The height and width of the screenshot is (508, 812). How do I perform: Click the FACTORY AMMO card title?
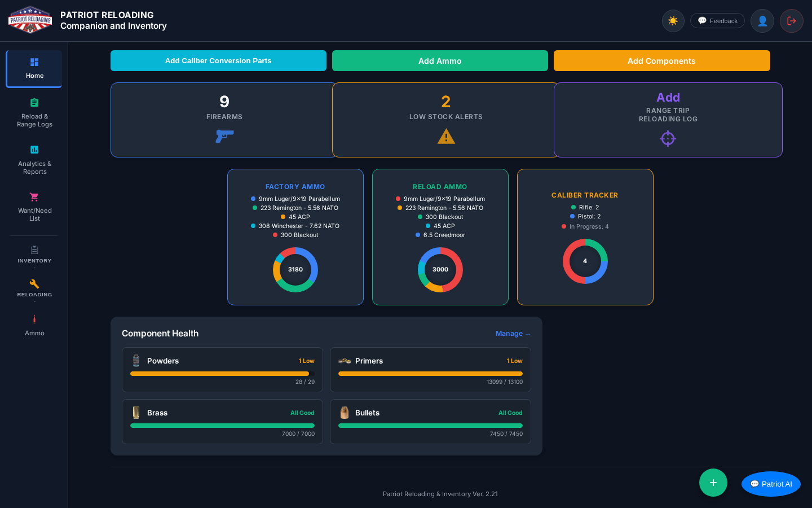(x=295, y=187)
